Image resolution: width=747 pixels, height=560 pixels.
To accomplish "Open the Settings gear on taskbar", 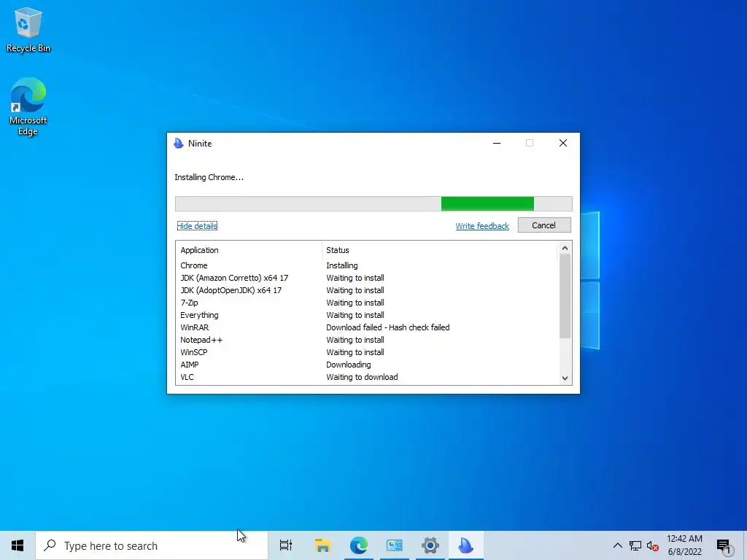I will [430, 545].
